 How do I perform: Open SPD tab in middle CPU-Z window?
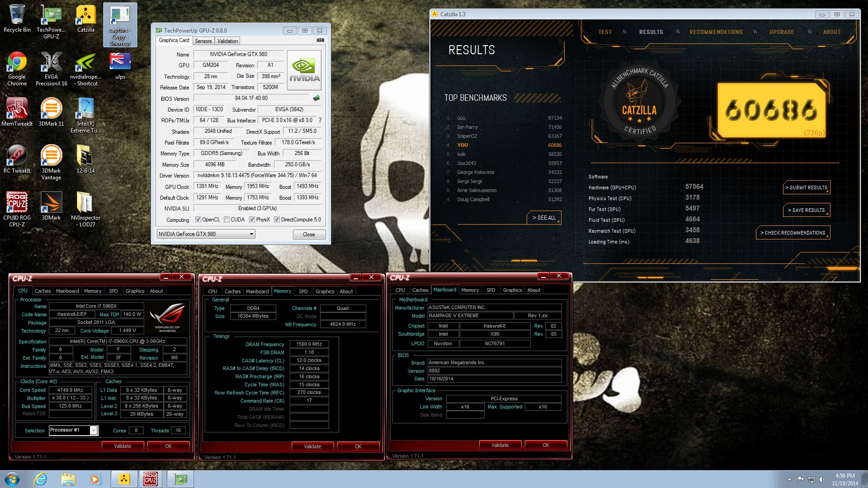(x=303, y=291)
